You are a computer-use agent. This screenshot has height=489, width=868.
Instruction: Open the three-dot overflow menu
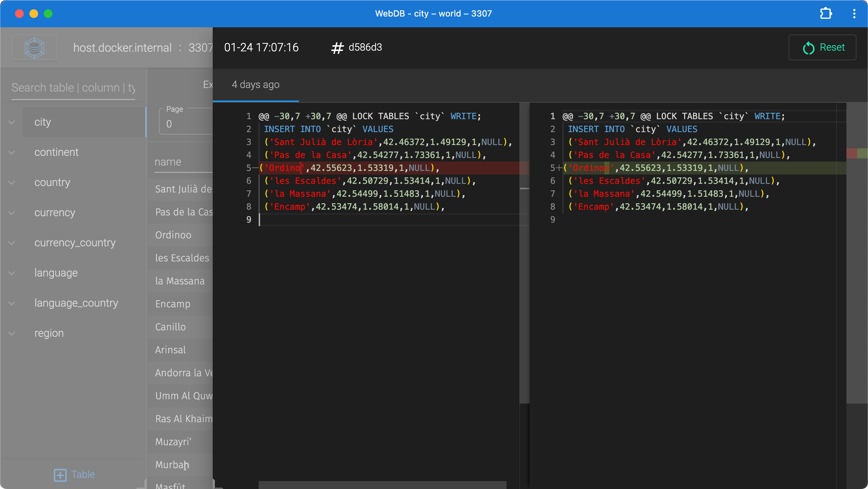pyautogui.click(x=854, y=14)
